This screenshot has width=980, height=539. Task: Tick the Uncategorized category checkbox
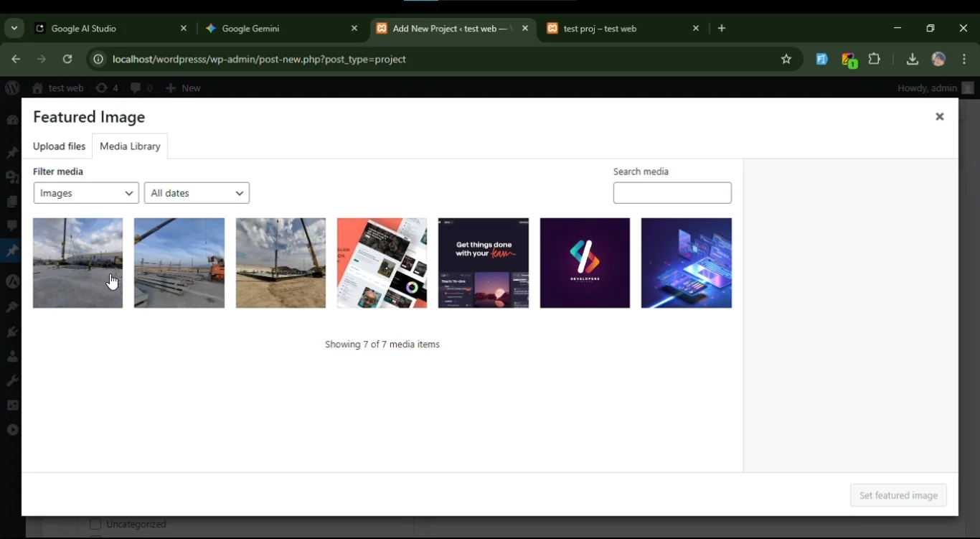(x=95, y=525)
